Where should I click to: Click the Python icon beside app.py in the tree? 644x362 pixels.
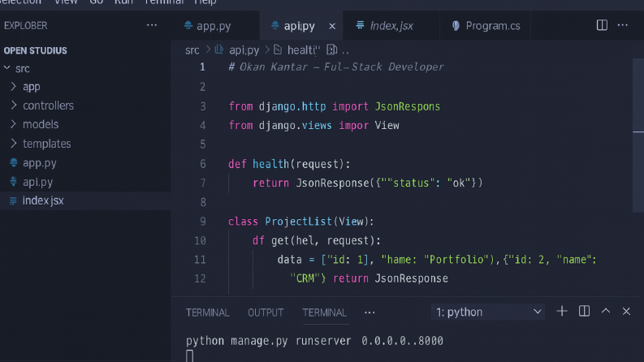click(x=14, y=162)
